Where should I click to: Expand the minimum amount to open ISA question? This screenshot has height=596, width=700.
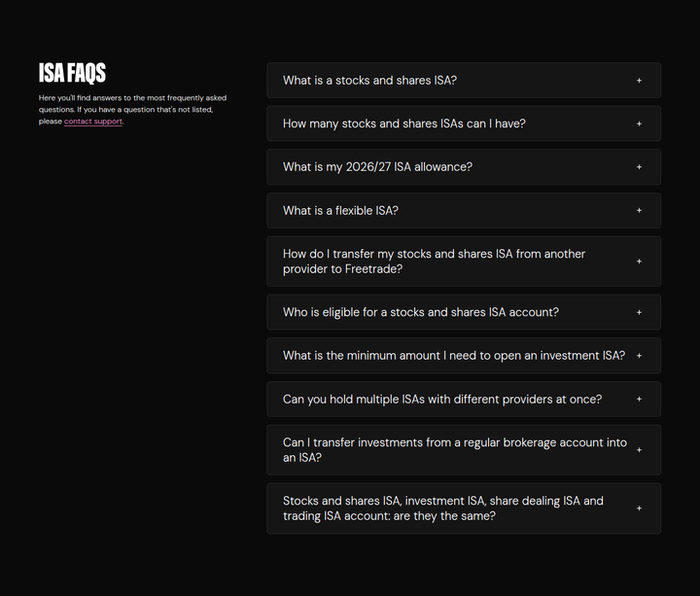pos(464,356)
